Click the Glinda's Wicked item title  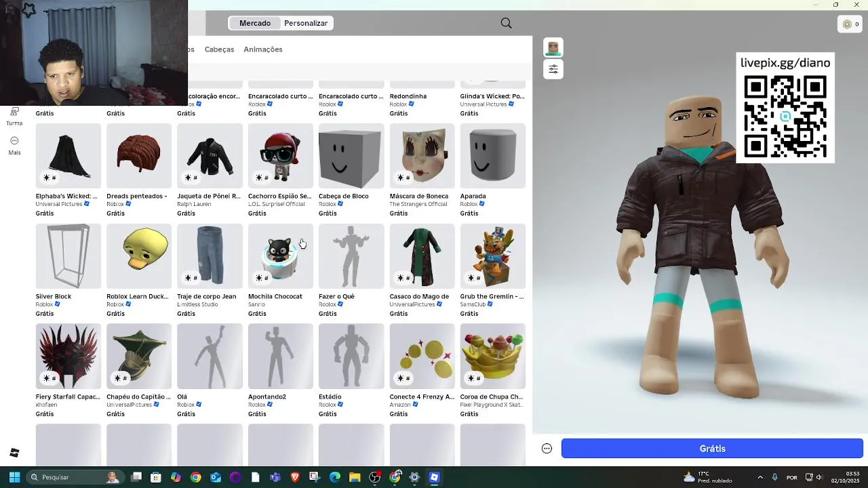[492, 96]
